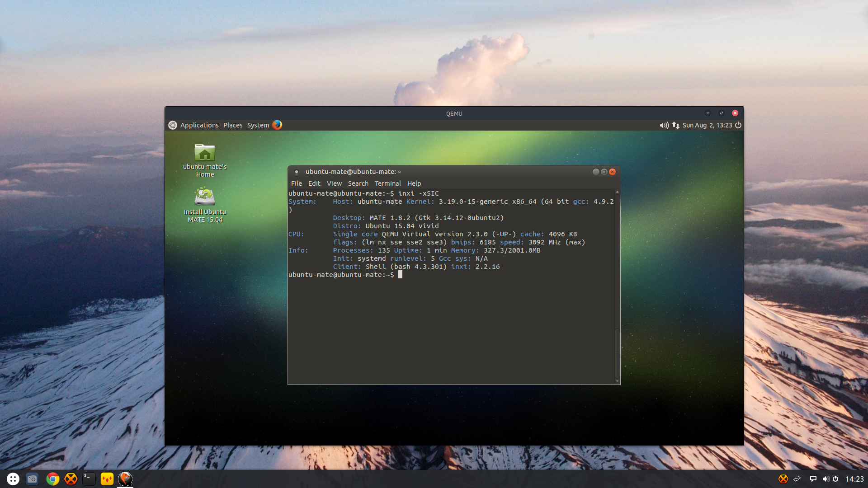This screenshot has width=868, height=488.
Task: Open the notifications speech bubble tray icon
Action: pos(813,479)
